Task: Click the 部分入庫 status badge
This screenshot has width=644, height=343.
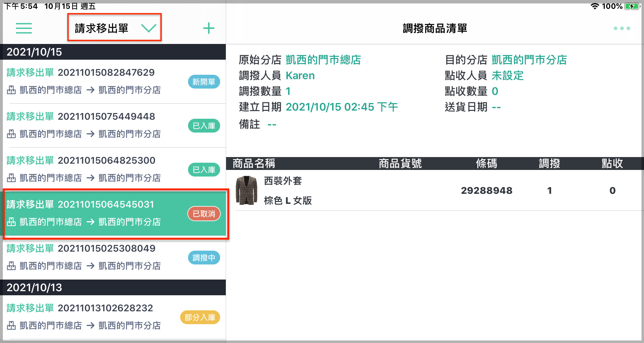Action: [200, 318]
